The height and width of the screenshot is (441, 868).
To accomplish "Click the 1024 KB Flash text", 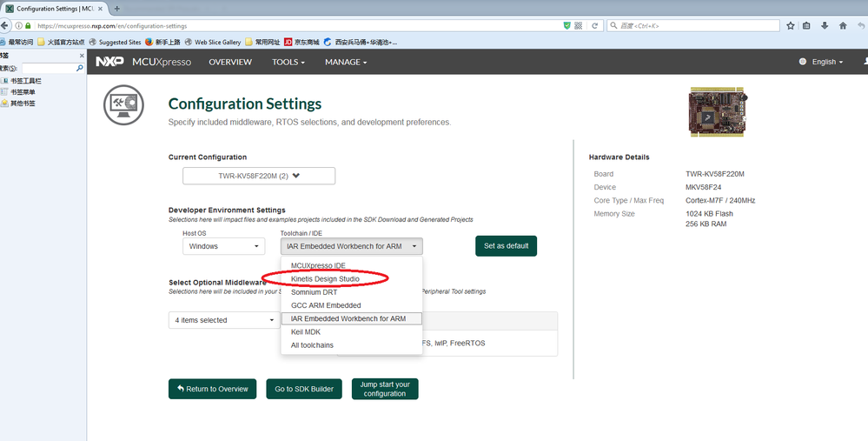I will (709, 214).
